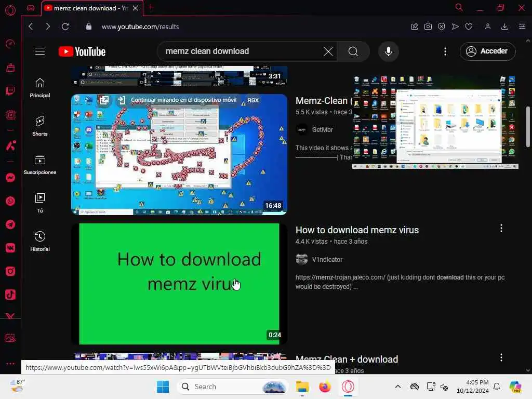
Task: Open Twitch in Opera sidebar
Action: (10, 91)
